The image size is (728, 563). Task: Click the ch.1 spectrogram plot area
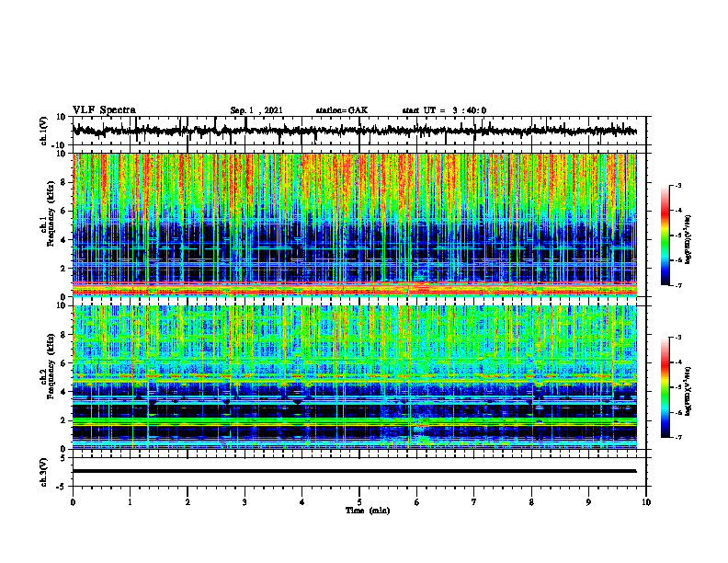tap(354, 224)
